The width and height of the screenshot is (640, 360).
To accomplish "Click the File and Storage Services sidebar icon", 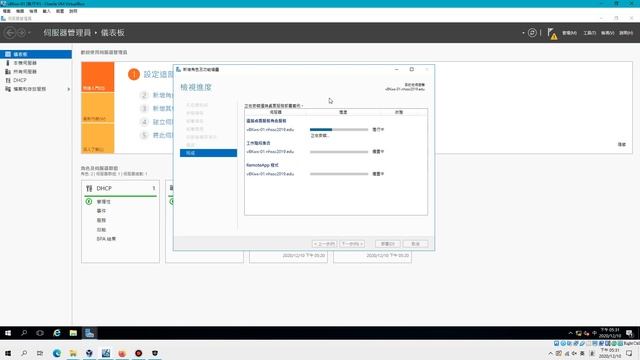I will click(x=8, y=89).
